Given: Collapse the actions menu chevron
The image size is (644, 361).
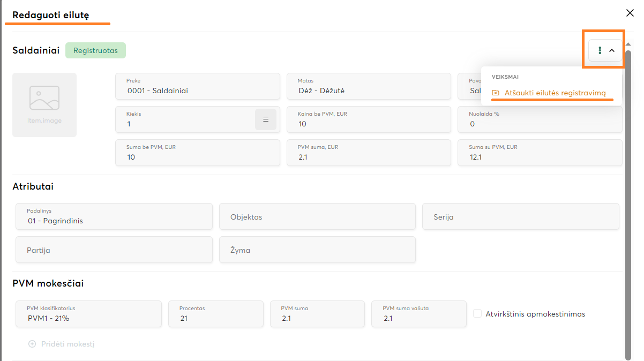Looking at the screenshot, I should coord(612,50).
